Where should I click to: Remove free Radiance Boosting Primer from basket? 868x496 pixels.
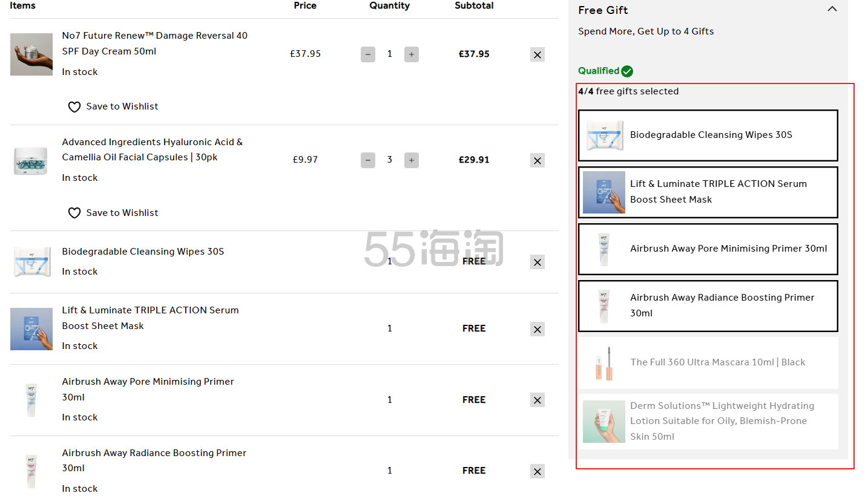[x=537, y=471]
